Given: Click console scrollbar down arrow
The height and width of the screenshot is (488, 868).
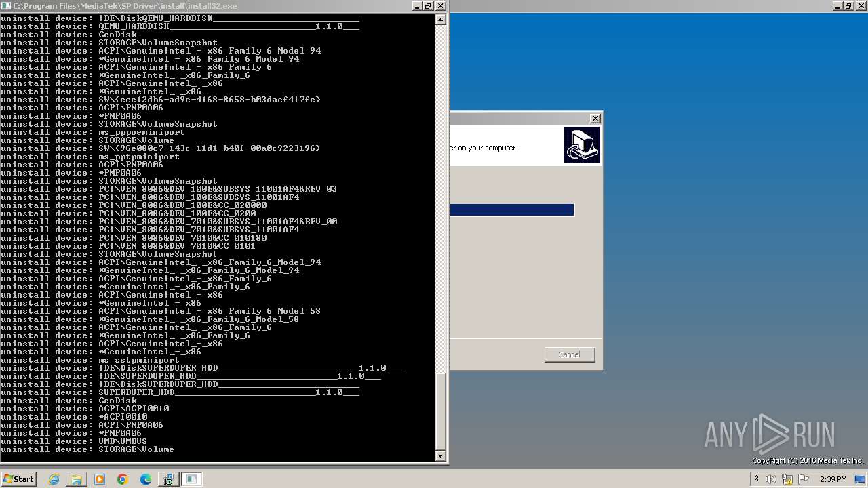Looking at the screenshot, I should point(441,455).
